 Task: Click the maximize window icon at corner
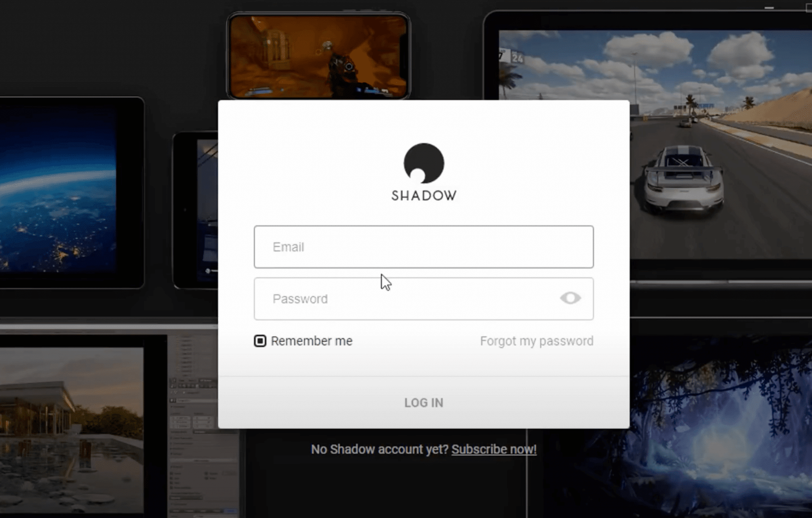809,8
